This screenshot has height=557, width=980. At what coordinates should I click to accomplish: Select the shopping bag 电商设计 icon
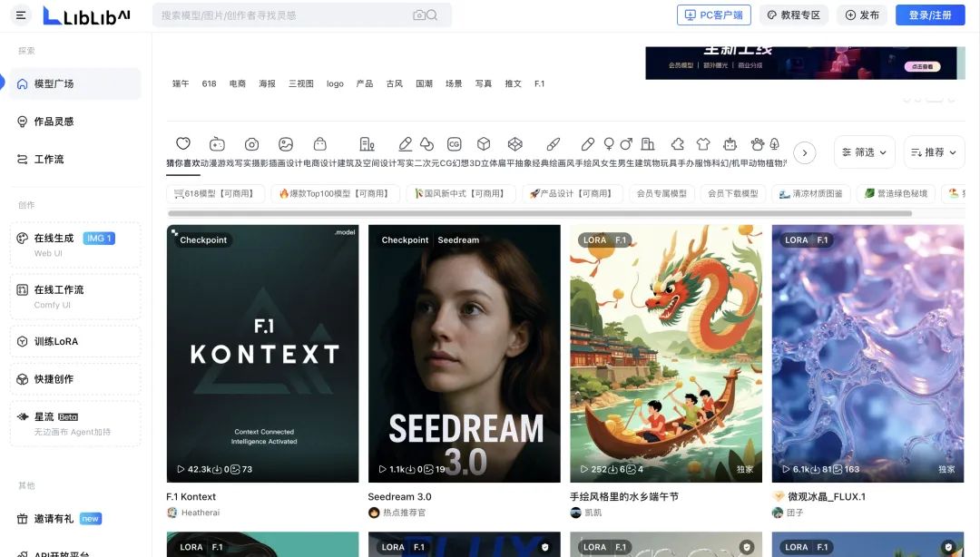[320, 144]
